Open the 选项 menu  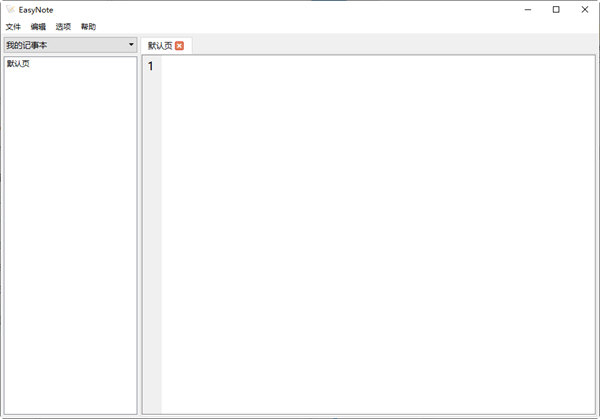coord(63,27)
